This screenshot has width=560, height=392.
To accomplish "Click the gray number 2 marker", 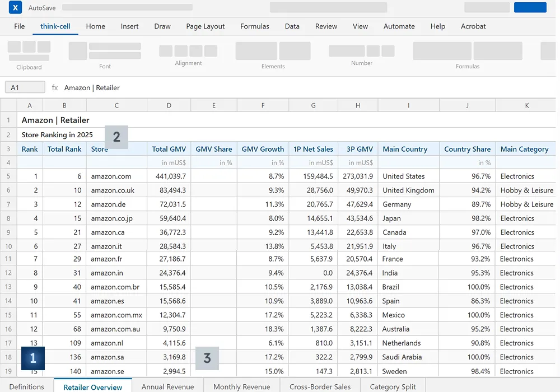I will tap(116, 137).
